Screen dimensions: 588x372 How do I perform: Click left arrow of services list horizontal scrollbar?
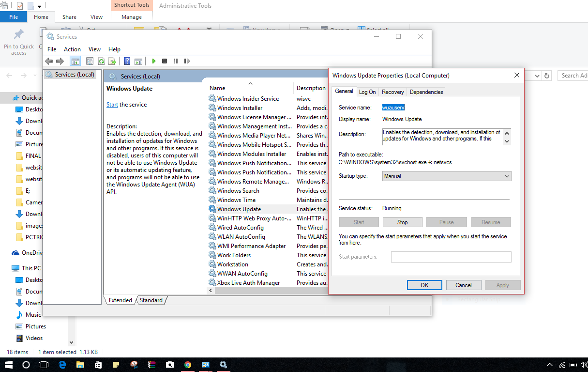pos(211,291)
